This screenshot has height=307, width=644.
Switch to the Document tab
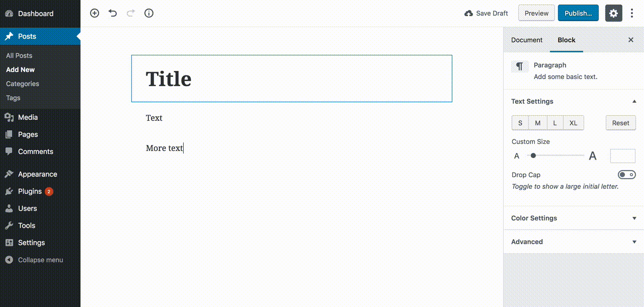click(527, 40)
